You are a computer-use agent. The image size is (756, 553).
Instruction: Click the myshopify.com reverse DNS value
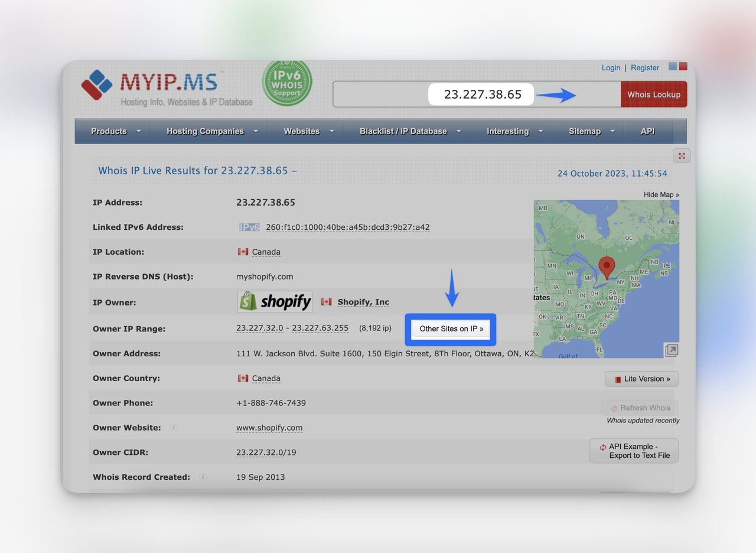pyautogui.click(x=265, y=276)
